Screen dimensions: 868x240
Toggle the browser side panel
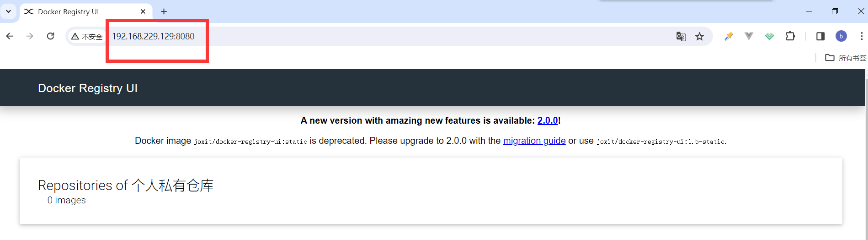[820, 36]
